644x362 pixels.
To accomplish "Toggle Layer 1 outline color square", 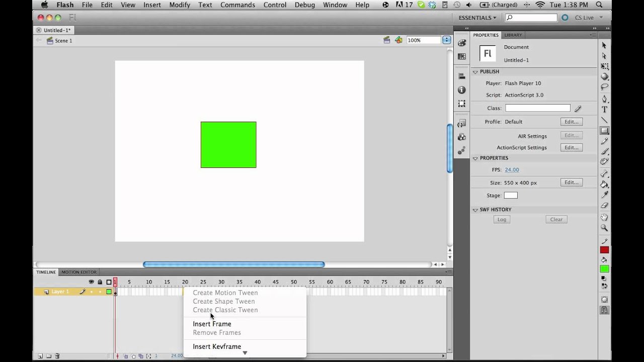I will (x=109, y=292).
